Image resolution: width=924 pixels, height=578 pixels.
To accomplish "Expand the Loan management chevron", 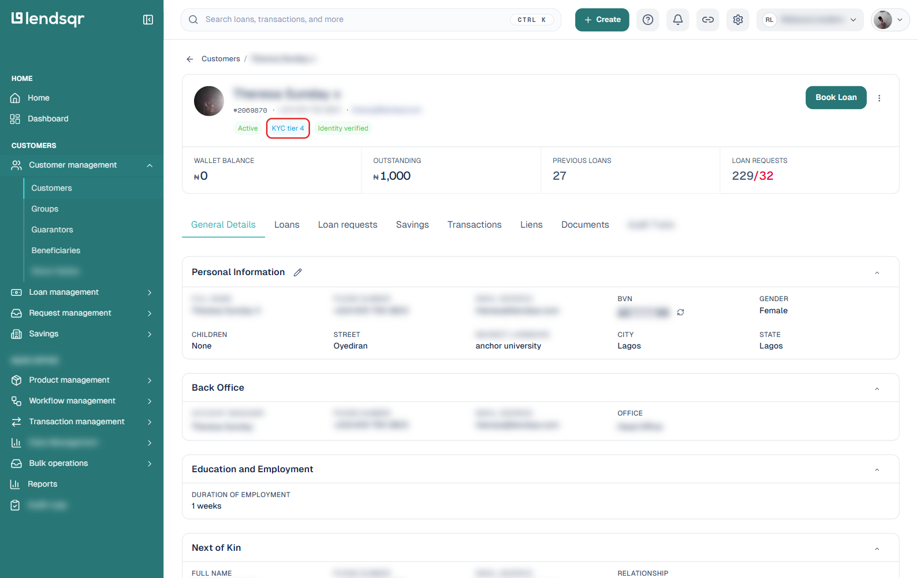I will pos(150,292).
